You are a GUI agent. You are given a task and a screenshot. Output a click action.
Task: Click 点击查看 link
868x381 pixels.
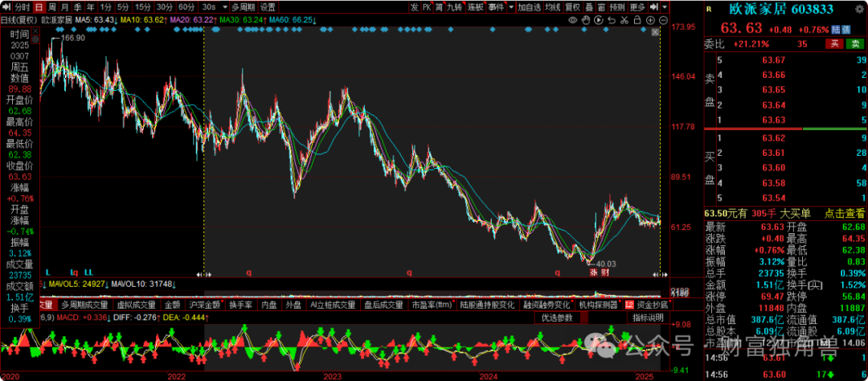845,213
